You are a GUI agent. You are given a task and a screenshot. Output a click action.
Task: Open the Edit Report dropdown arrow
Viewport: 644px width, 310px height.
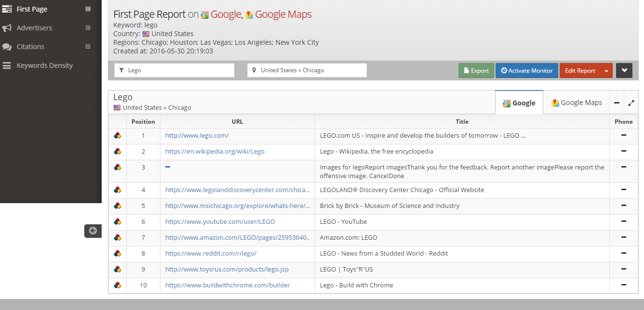coord(606,70)
